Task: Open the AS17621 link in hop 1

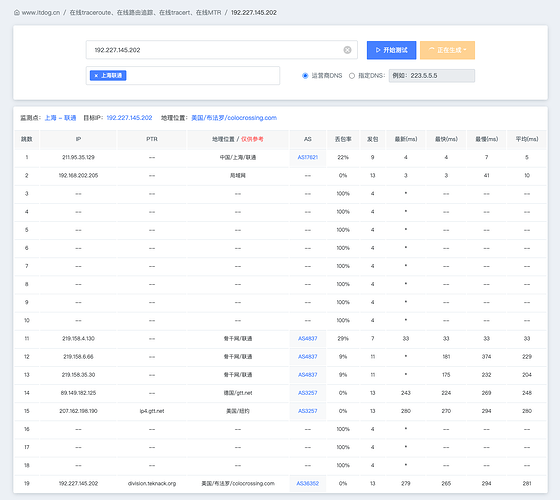Action: click(308, 158)
